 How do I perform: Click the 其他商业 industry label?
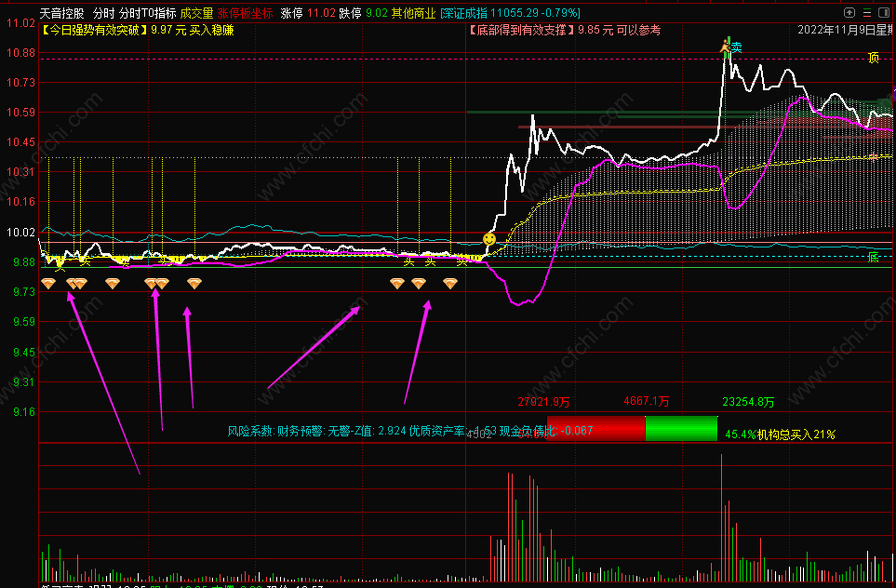413,13
